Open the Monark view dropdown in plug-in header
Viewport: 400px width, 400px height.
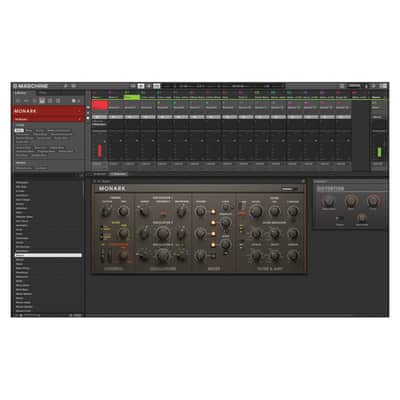coord(289,189)
